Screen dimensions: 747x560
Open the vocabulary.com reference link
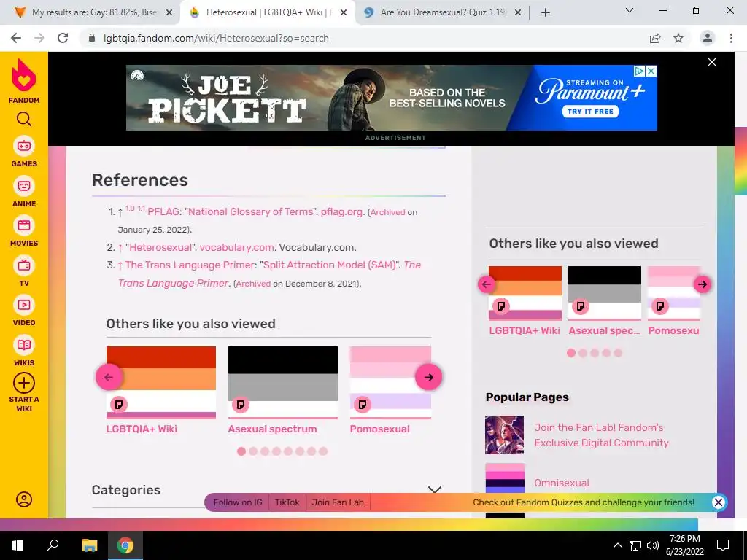click(x=236, y=248)
